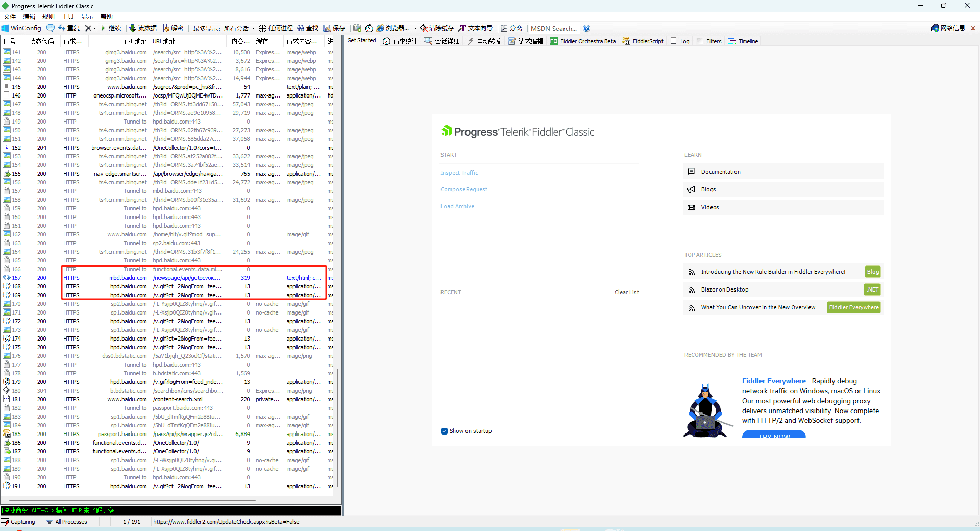The height and width of the screenshot is (531, 980).
Task: Click the 继续 (Go) green arrow button
Action: pyautogui.click(x=111, y=28)
